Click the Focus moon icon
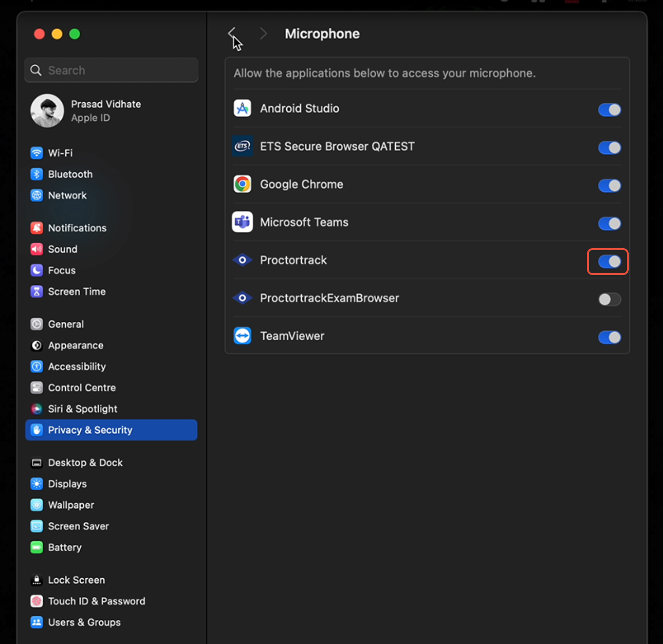This screenshot has height=644, width=663. click(x=37, y=270)
